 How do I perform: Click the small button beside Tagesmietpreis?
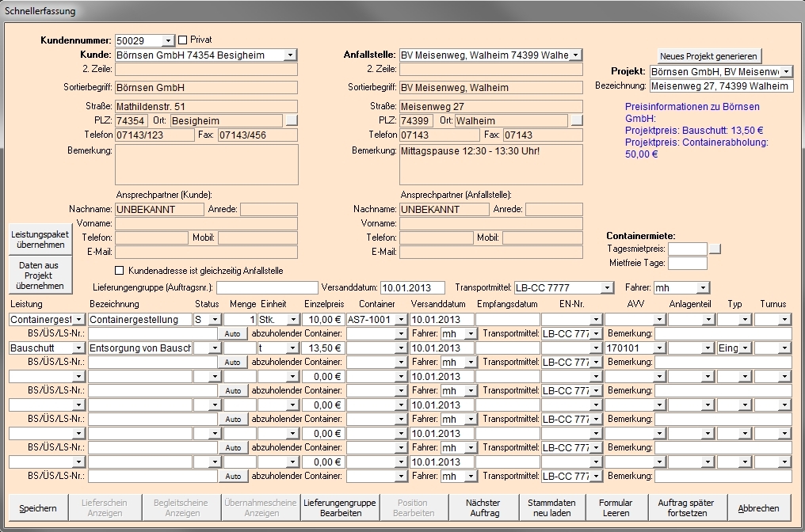(715, 249)
